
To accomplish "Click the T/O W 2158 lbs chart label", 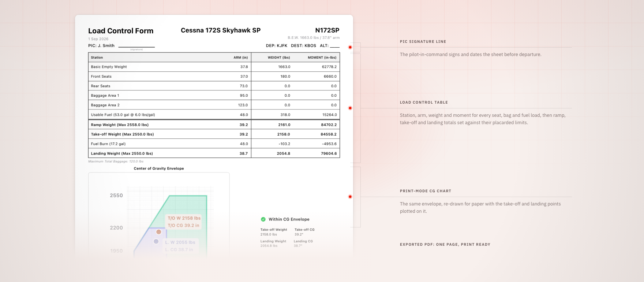I will tap(184, 218).
